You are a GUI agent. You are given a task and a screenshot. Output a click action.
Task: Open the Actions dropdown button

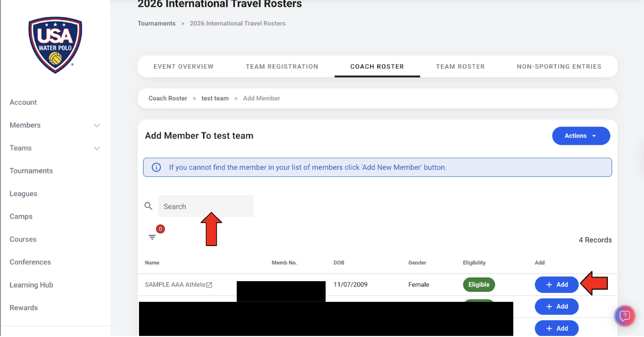[x=581, y=136]
